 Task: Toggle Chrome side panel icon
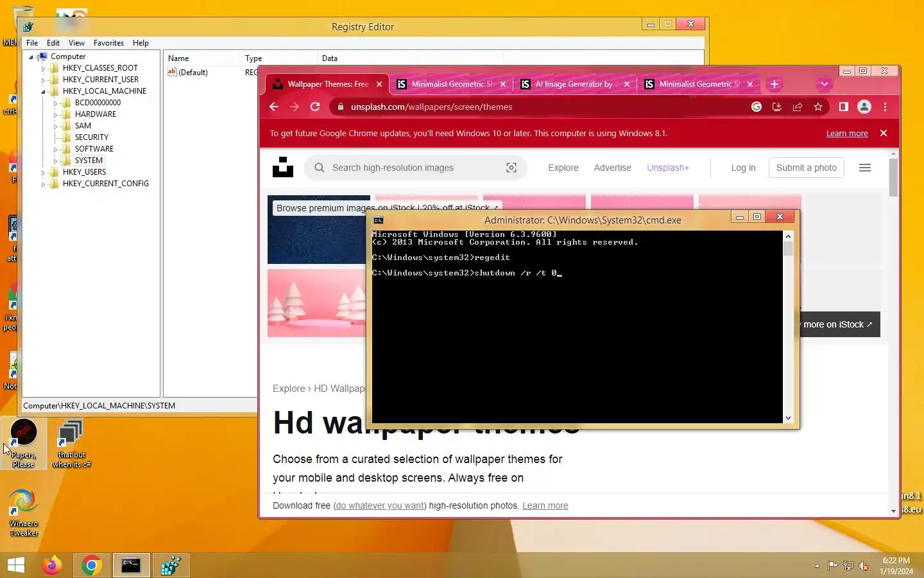tap(844, 107)
